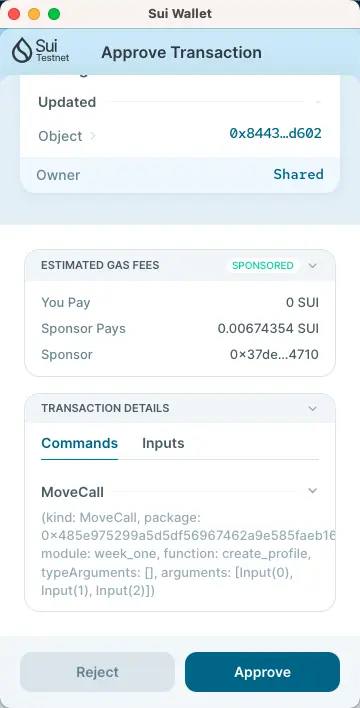Click the yellow macOS minimize button
This screenshot has height=708, width=360.
(34, 14)
